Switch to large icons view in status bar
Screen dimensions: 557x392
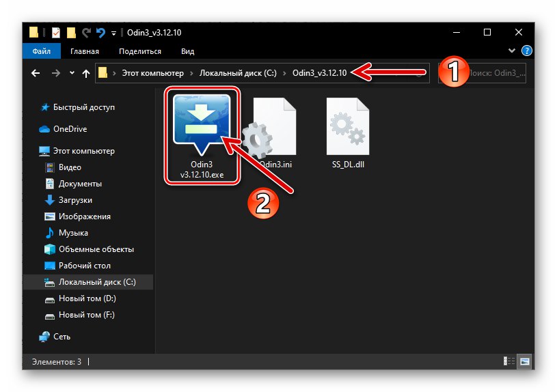[x=525, y=361]
